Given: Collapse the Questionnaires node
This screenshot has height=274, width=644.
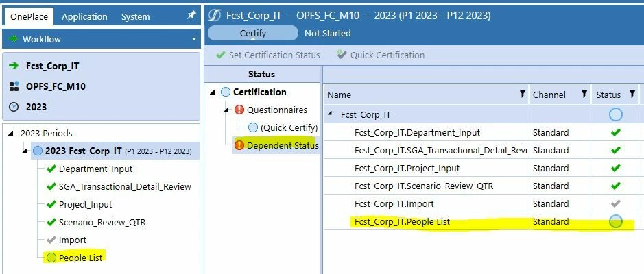Looking at the screenshot, I should pos(226,110).
